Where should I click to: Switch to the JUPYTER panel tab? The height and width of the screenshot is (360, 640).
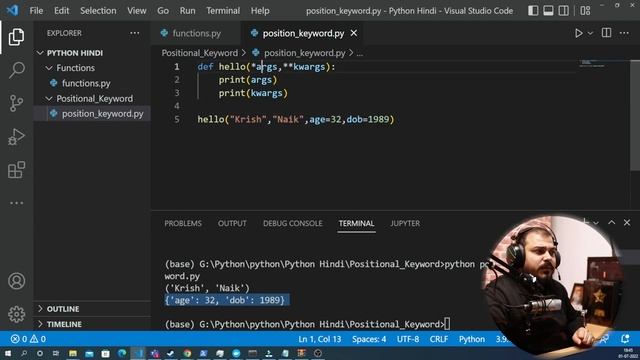tap(405, 223)
